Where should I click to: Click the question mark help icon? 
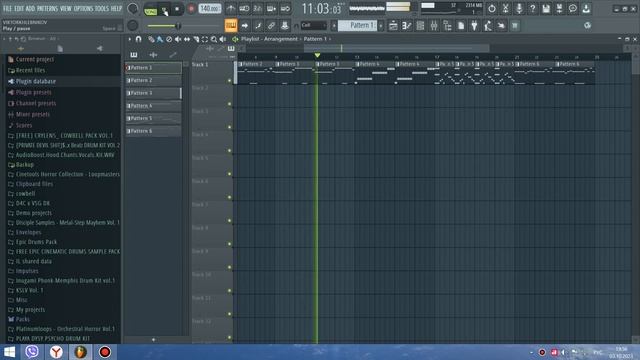click(532, 9)
